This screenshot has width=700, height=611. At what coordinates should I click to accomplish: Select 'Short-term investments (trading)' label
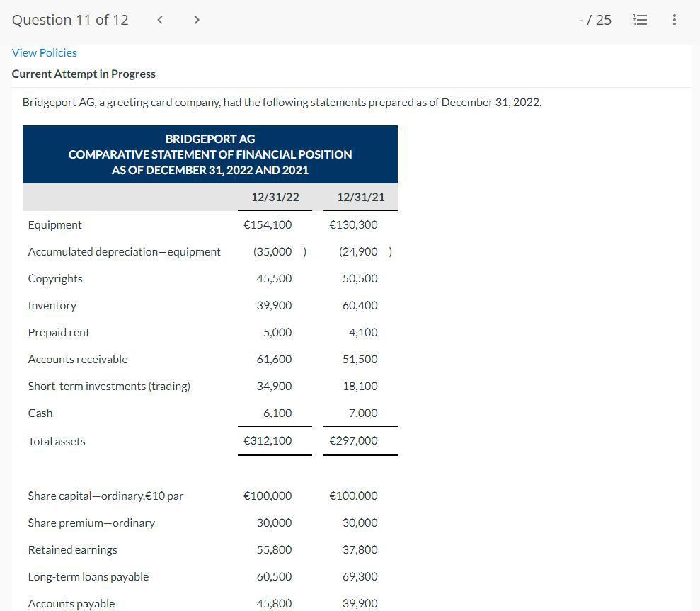click(x=109, y=387)
